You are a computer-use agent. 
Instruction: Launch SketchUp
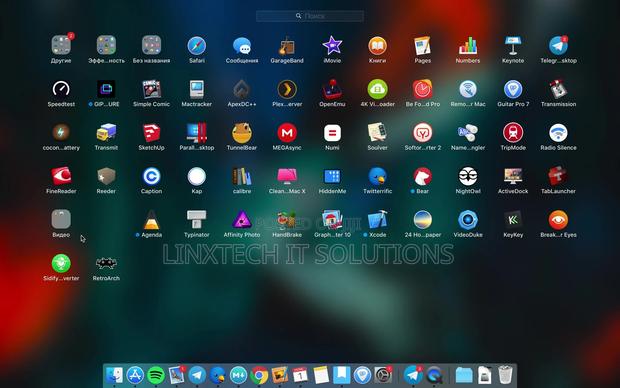coord(151,133)
